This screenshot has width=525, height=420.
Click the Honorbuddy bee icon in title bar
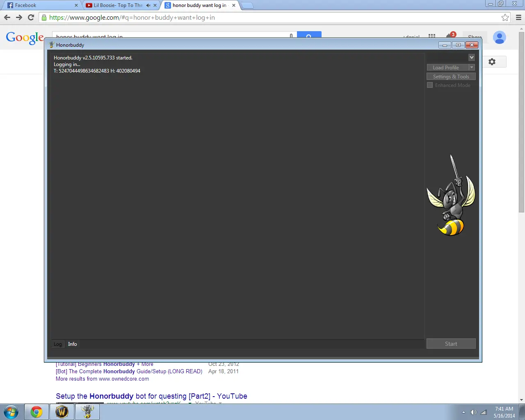(51, 45)
